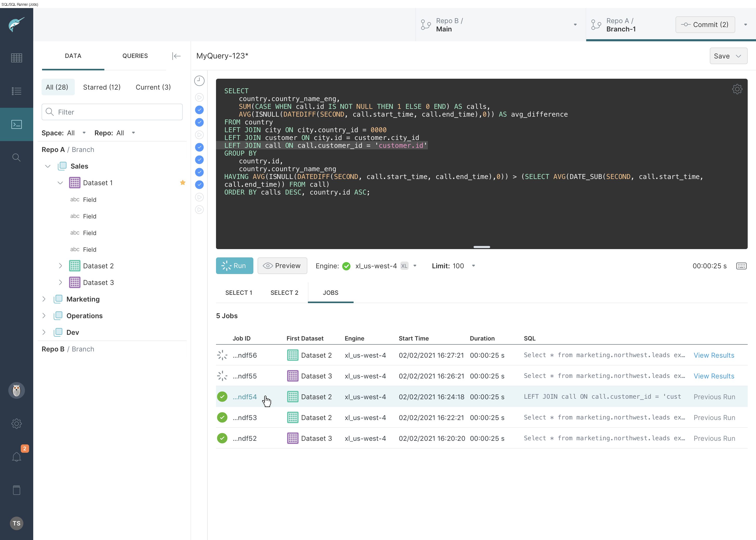The image size is (756, 540).
Task: Toggle run marker beside country.id line
Action: pyautogui.click(x=199, y=197)
